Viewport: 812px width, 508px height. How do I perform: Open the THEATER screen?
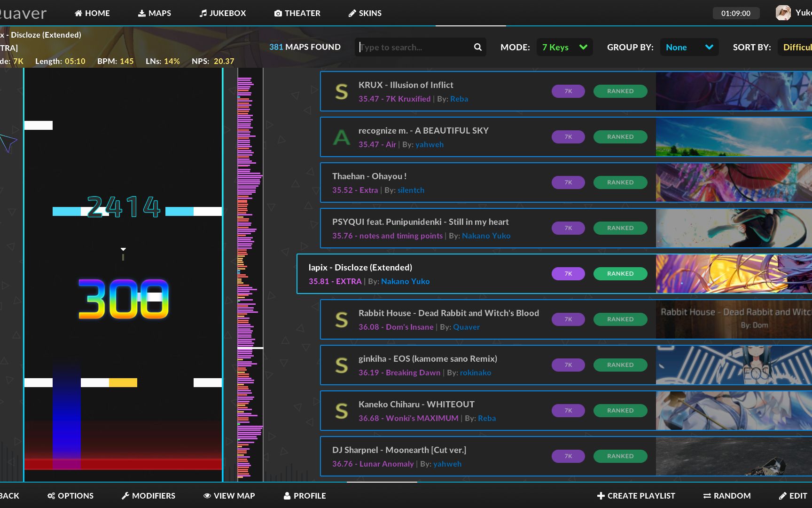coord(297,13)
